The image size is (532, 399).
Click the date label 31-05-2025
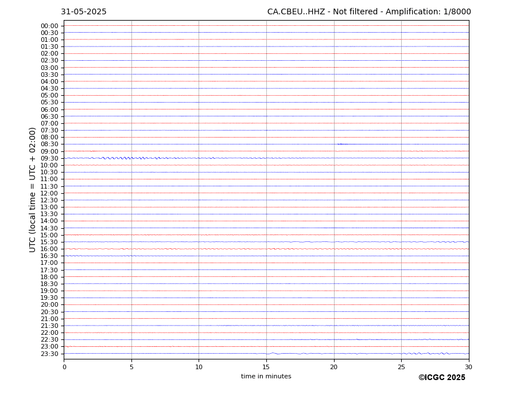[x=83, y=12]
